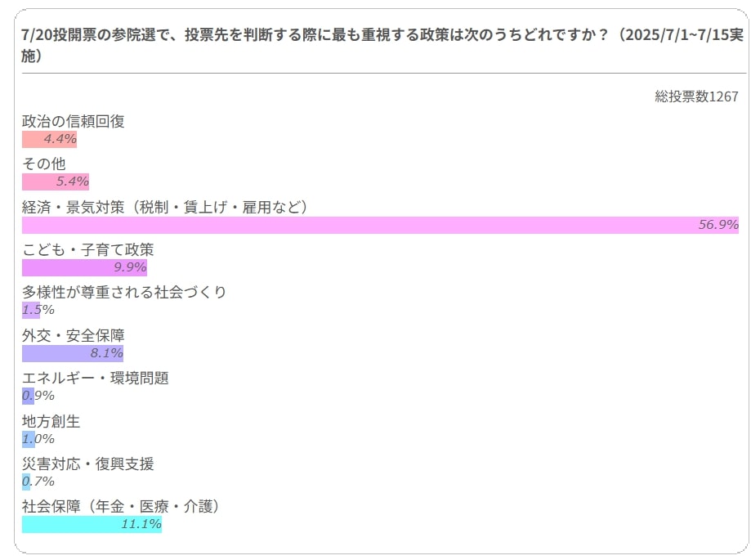Viewport: 751px width, 560px height.
Task: Click the こども・子育て政策 9.9% bar
Action: click(84, 268)
